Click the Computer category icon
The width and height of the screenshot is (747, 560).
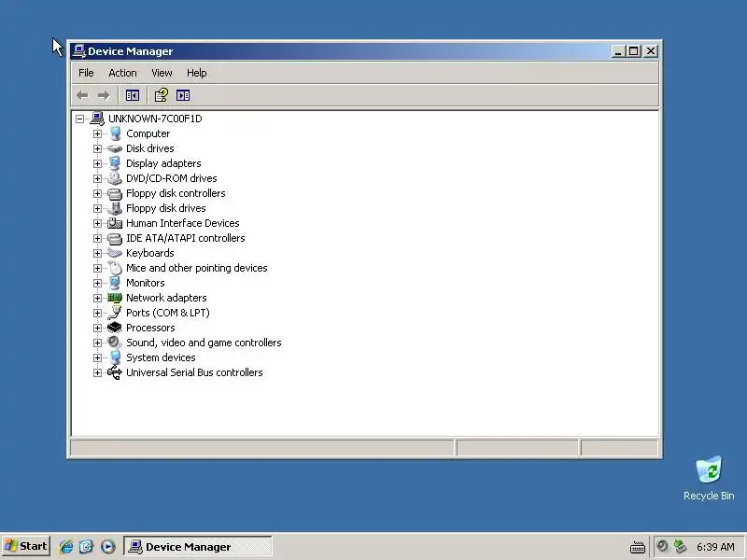click(x=115, y=133)
